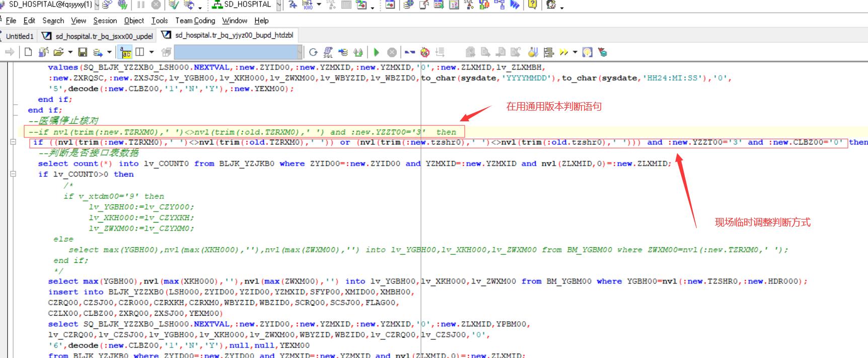Click the Save floppy disk icon
Viewport: 868px width, 358px height.
pos(83,52)
